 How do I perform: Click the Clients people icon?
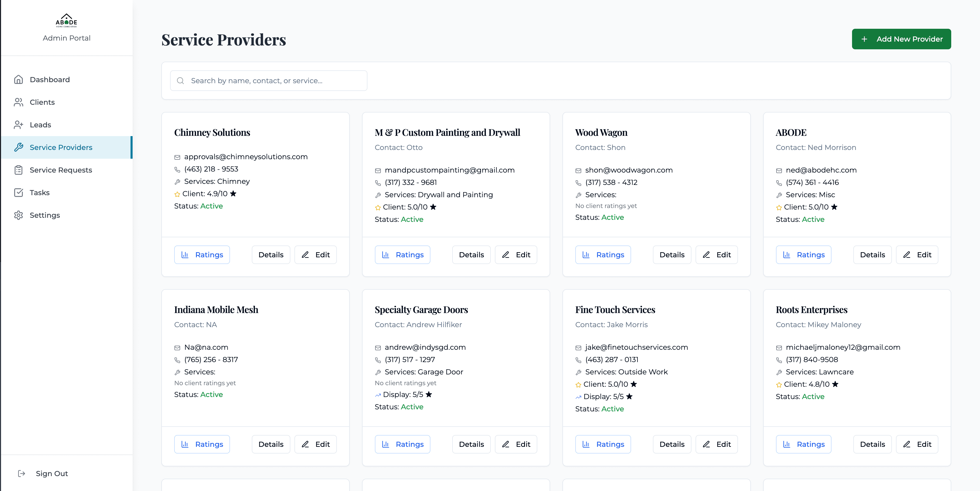tap(18, 102)
